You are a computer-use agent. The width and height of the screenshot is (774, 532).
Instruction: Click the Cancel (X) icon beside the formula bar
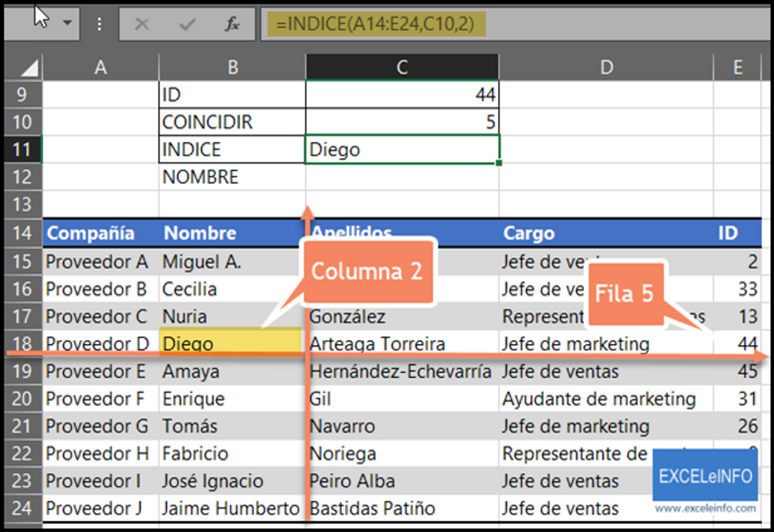click(142, 24)
